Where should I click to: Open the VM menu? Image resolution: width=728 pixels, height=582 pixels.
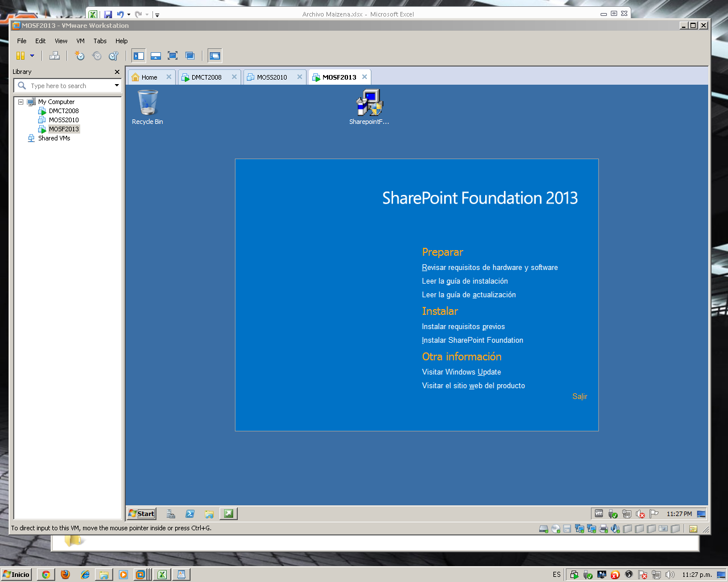[x=80, y=41]
